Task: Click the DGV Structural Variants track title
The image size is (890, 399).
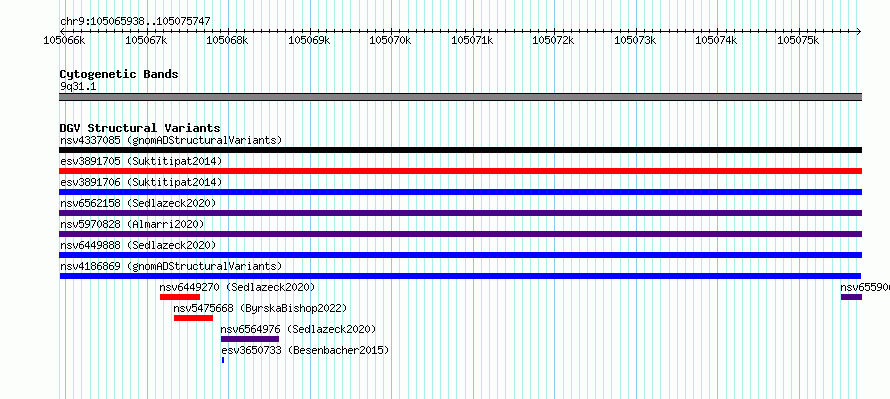Action: pos(140,128)
